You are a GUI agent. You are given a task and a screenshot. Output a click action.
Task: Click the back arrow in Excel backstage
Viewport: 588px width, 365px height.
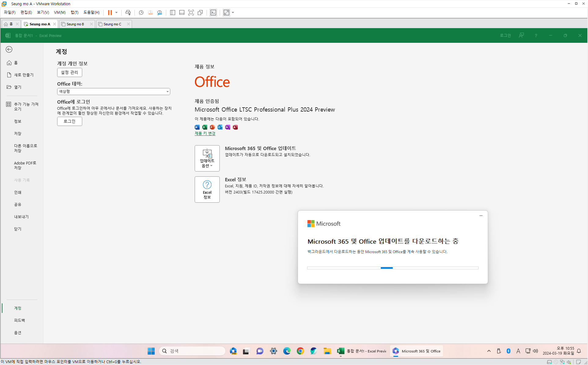[9, 50]
